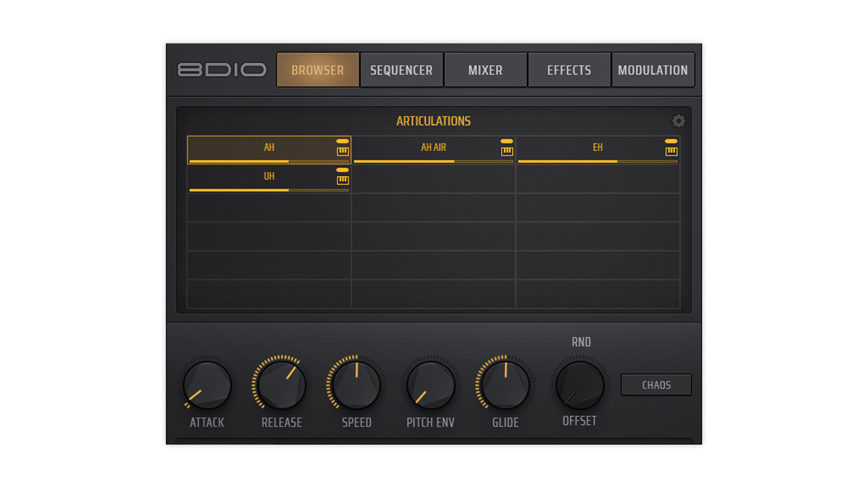Click the Glide knob

[x=505, y=385]
